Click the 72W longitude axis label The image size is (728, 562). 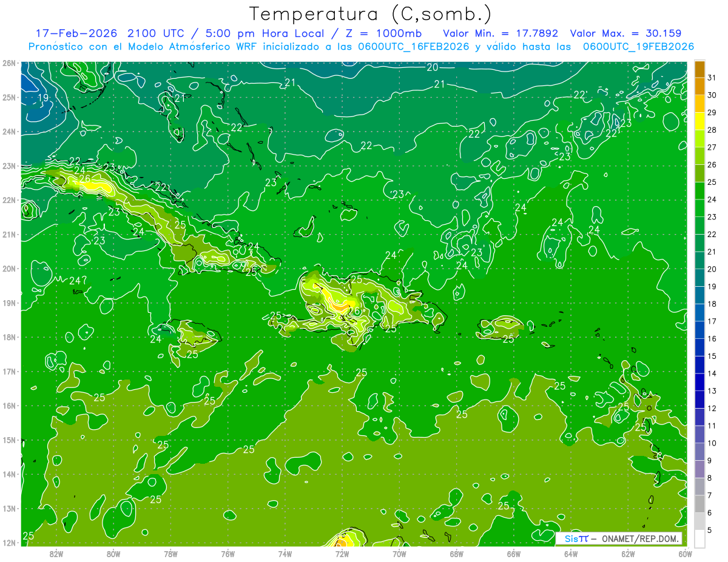(x=342, y=554)
